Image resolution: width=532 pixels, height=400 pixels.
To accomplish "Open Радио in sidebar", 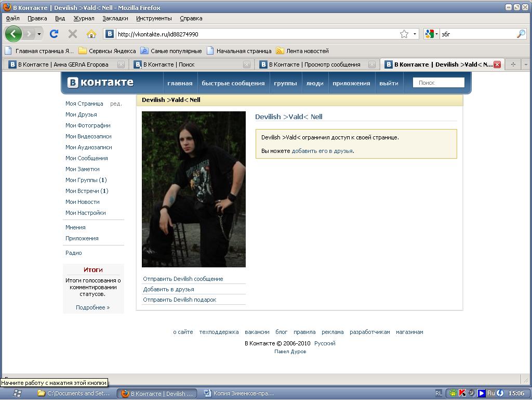I will [74, 253].
